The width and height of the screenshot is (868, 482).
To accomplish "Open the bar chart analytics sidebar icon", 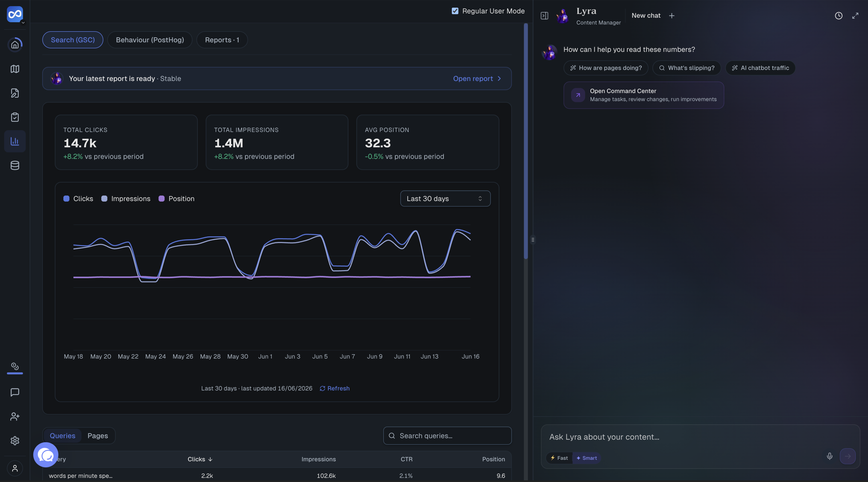I will (x=15, y=141).
